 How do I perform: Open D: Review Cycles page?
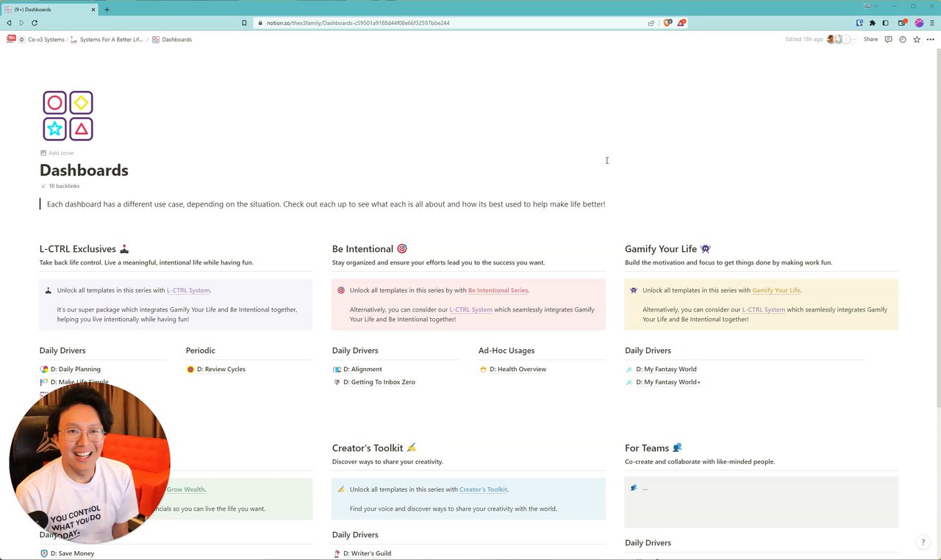pyautogui.click(x=216, y=369)
